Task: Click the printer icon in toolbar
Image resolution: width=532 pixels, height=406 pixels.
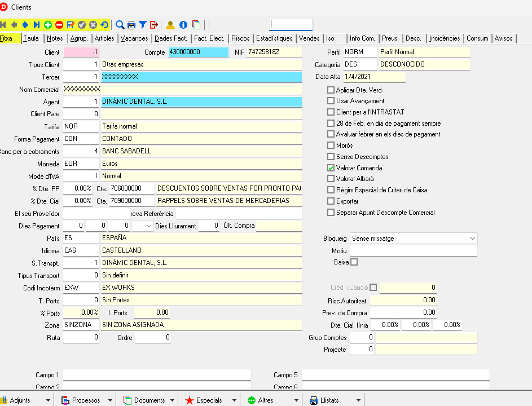Action: click(x=131, y=25)
